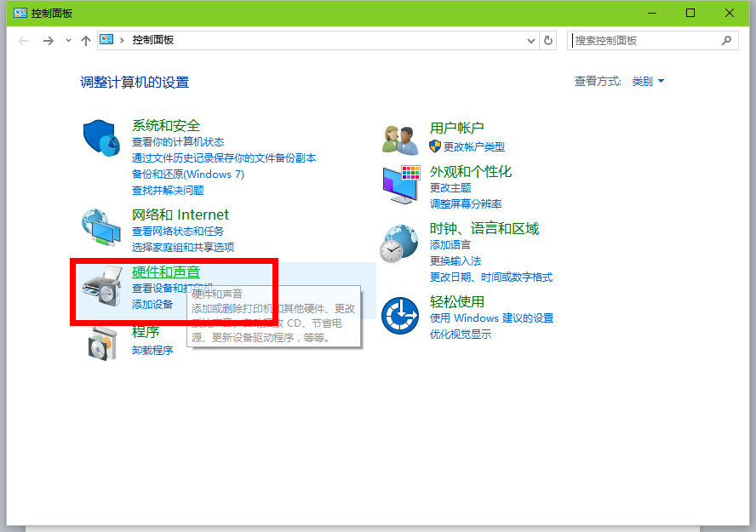Click the control panel icon in the title bar

point(20,13)
